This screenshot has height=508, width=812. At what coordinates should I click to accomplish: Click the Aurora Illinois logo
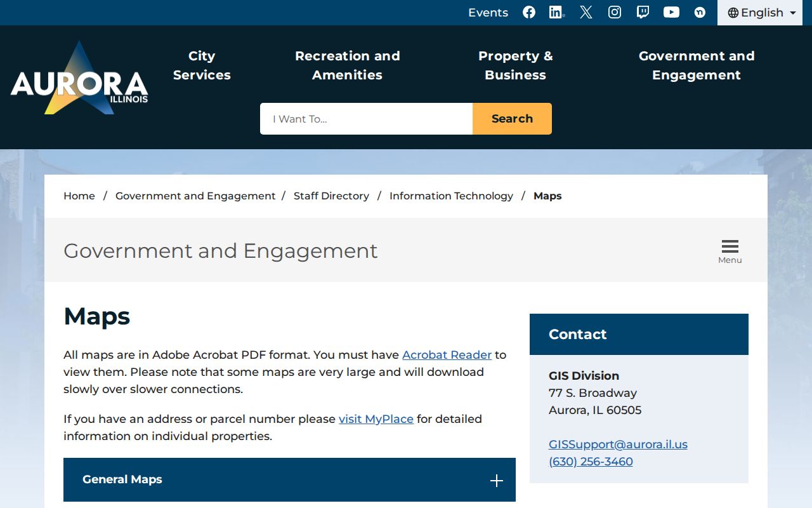point(79,79)
